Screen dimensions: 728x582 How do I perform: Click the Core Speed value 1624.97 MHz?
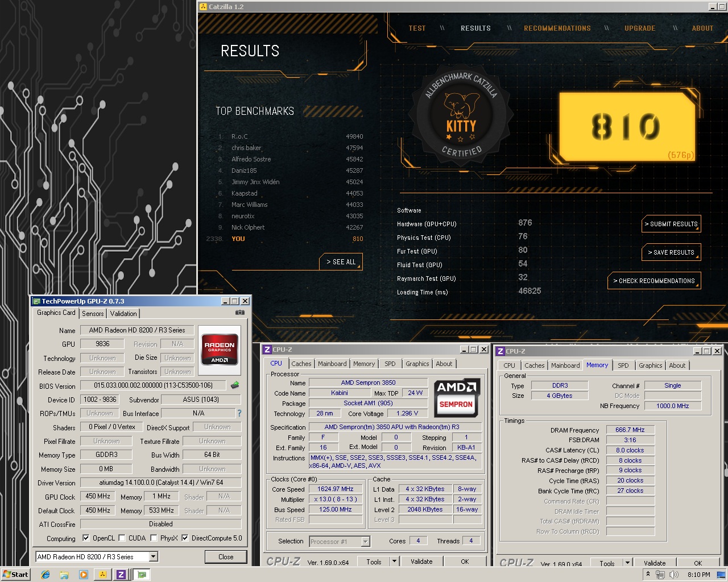[x=336, y=489]
